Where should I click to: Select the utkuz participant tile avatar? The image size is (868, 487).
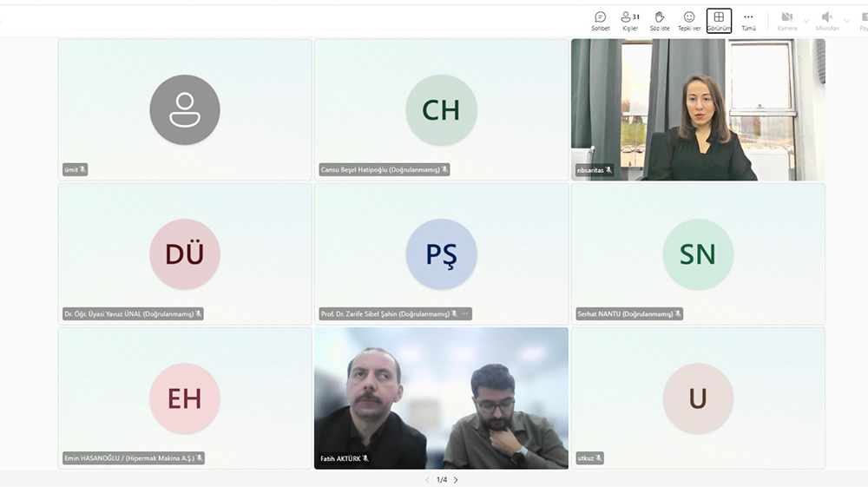pyautogui.click(x=698, y=398)
